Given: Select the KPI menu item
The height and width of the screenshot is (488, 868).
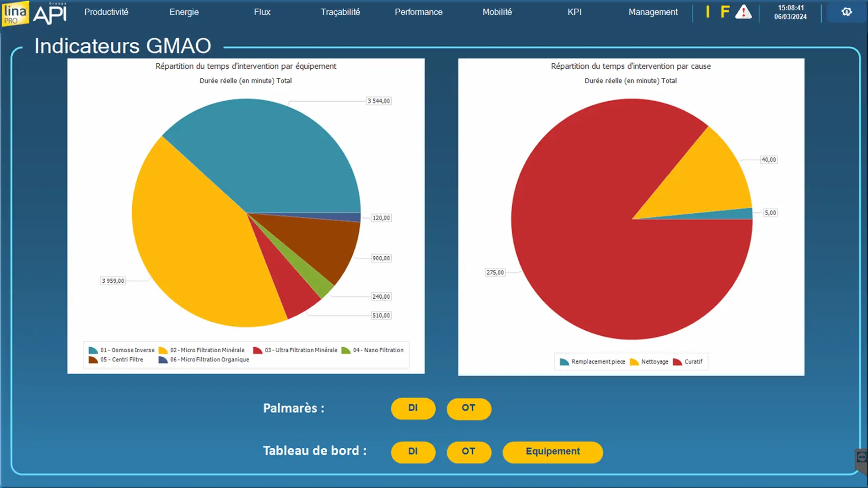Looking at the screenshot, I should (x=574, y=12).
